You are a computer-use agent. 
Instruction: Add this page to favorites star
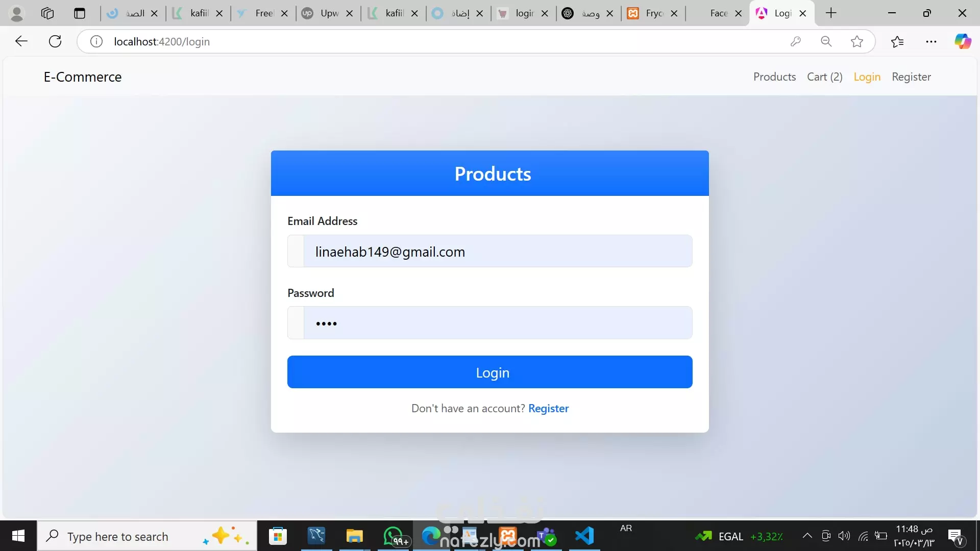[857, 41]
